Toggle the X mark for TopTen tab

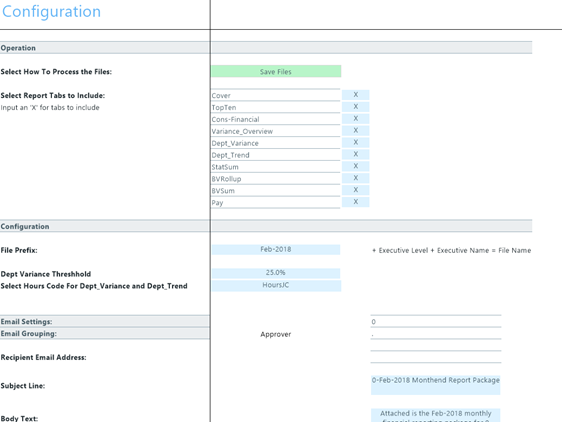click(356, 106)
